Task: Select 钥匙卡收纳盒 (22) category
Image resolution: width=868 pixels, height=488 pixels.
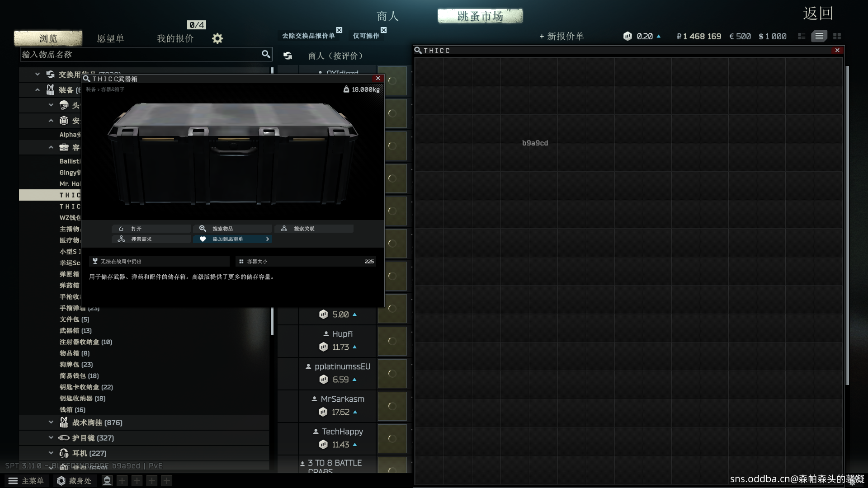Action: (86, 387)
